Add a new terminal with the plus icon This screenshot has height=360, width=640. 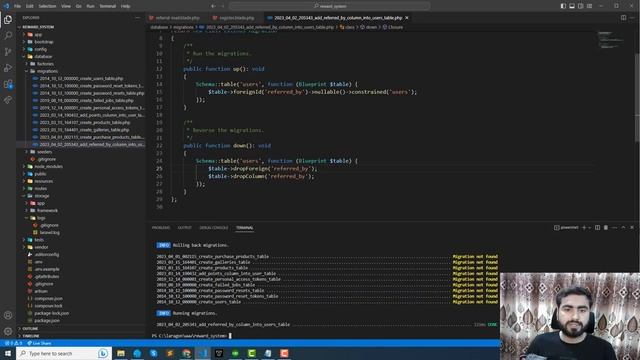pos(584,228)
